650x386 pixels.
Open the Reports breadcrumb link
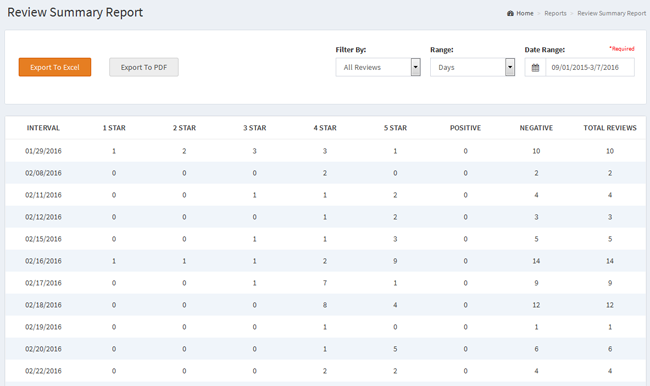point(555,13)
